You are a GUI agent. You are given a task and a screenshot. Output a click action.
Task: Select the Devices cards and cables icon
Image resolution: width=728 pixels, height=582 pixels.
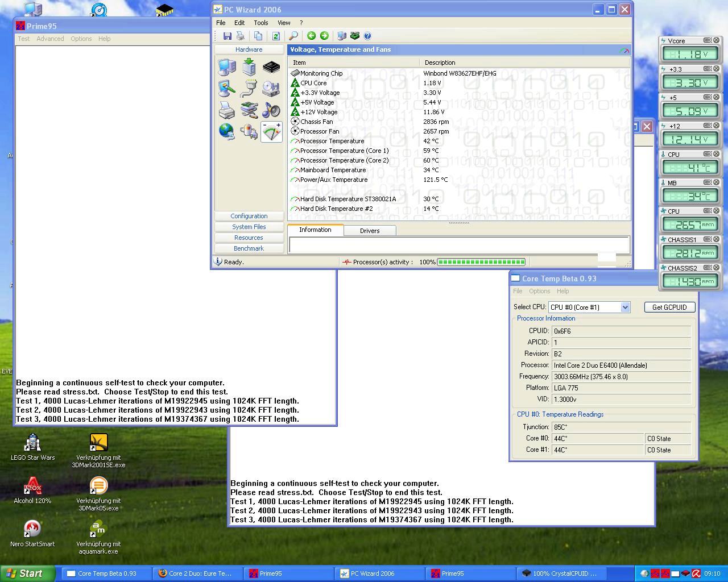click(x=249, y=110)
